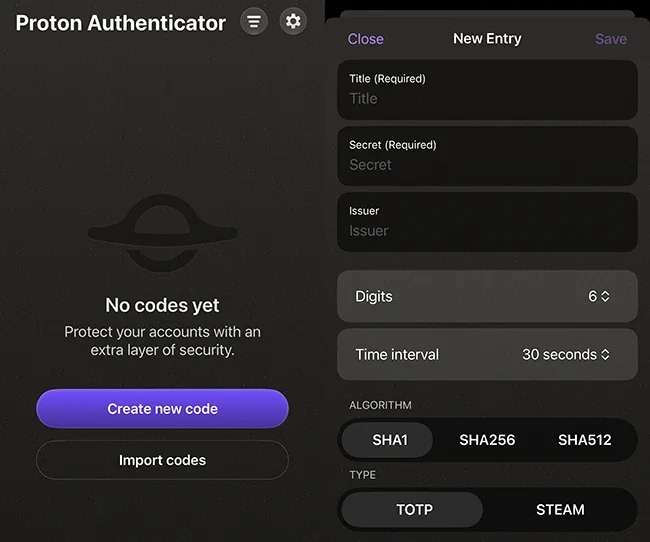The image size is (650, 542).
Task: Click into the Secret input field
Action: click(x=487, y=165)
